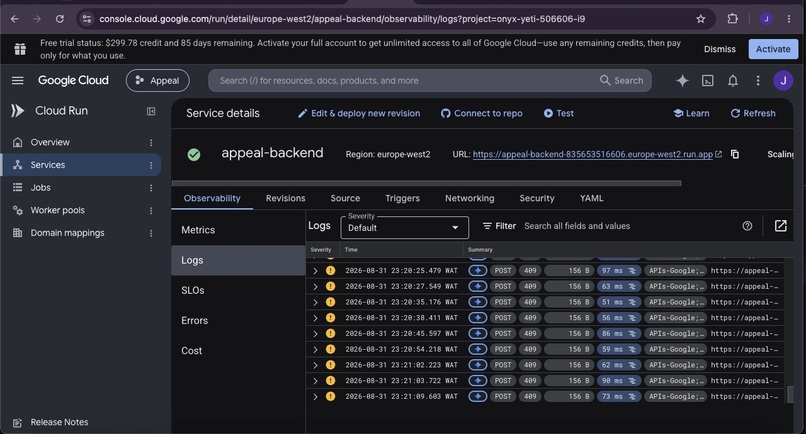This screenshot has height=434, width=806.
Task: Collapse the Cloud Run side panel icon
Action: coord(151,111)
